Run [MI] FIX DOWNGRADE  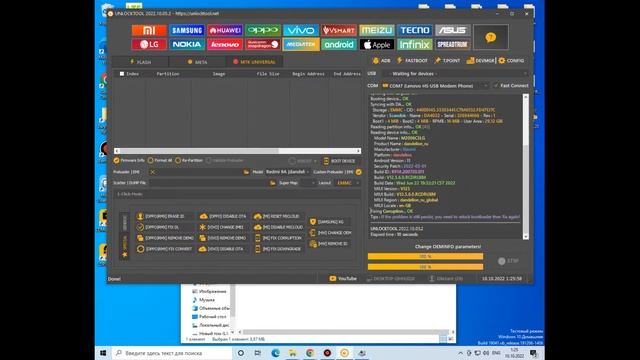tap(279, 249)
